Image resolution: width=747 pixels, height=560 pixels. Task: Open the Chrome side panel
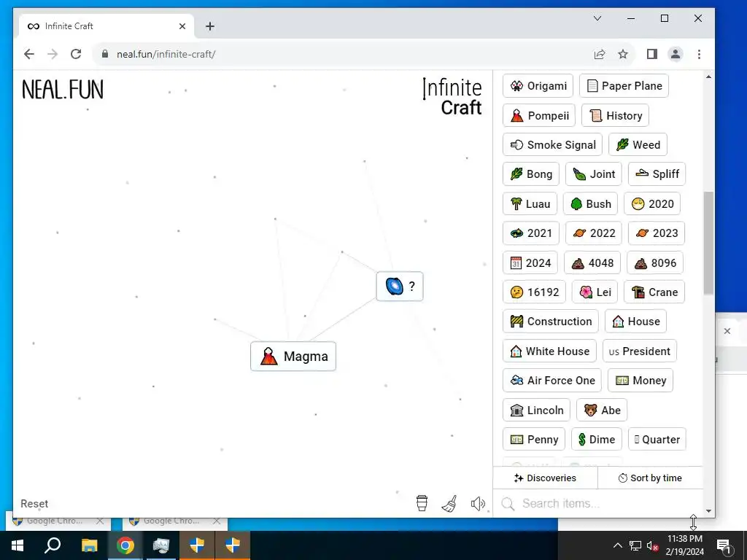click(x=652, y=54)
